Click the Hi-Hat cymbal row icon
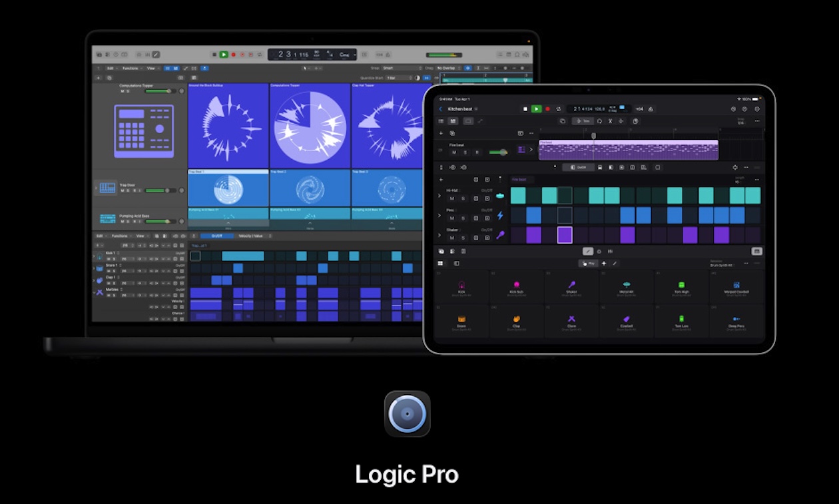This screenshot has height=504, width=839. pyautogui.click(x=500, y=196)
